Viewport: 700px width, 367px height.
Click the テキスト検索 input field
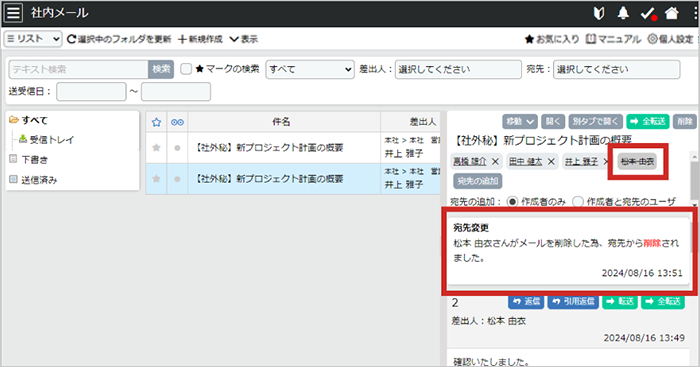(79, 69)
